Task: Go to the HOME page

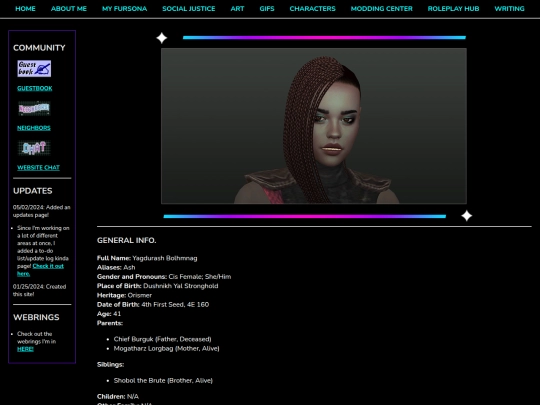Action: [25, 9]
